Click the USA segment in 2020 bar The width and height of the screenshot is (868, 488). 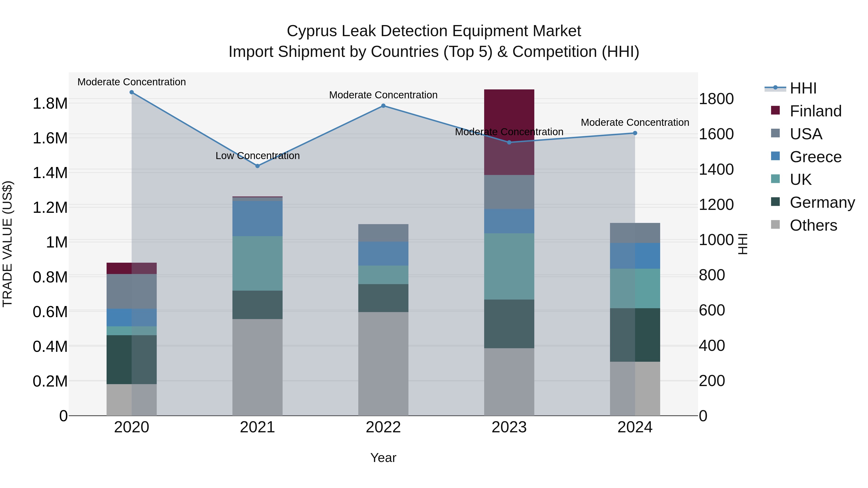(x=132, y=291)
